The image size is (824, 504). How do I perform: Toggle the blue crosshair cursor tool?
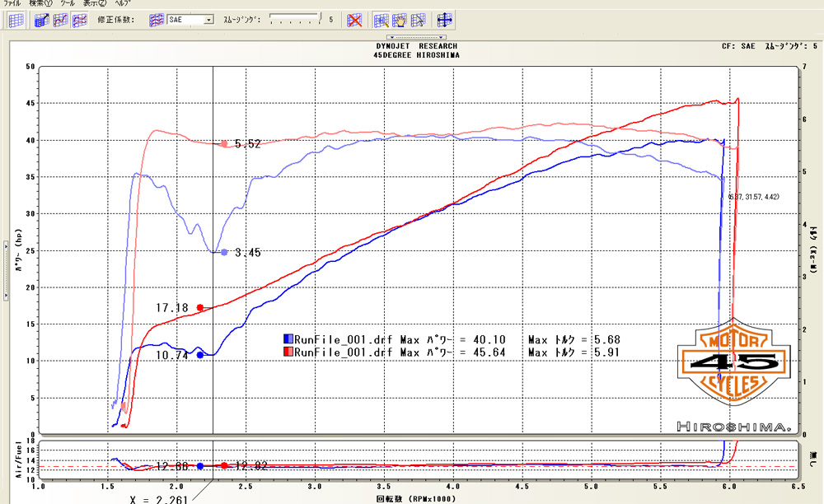pos(443,19)
